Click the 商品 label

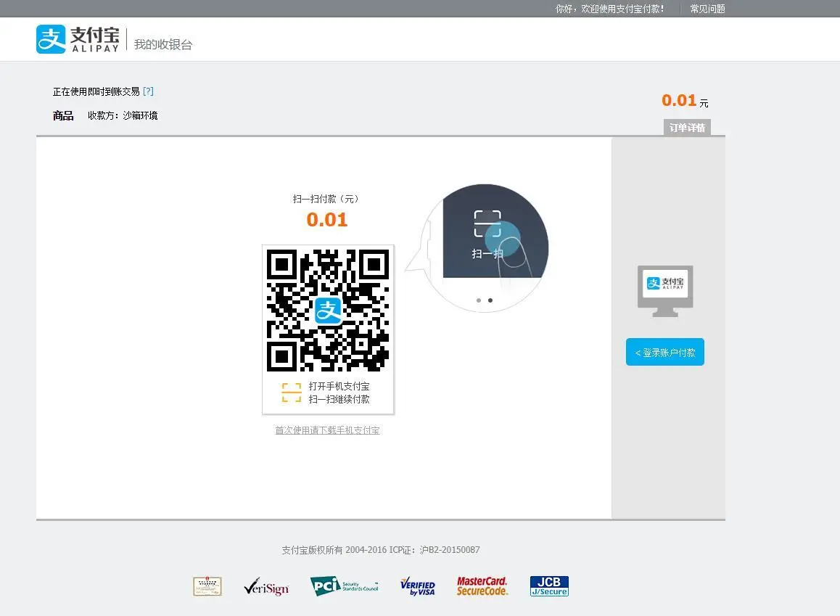click(x=62, y=115)
